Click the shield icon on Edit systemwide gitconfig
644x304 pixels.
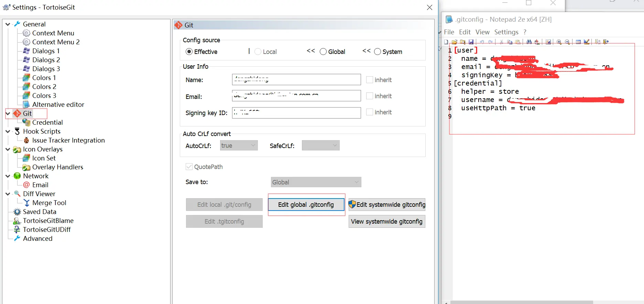352,205
